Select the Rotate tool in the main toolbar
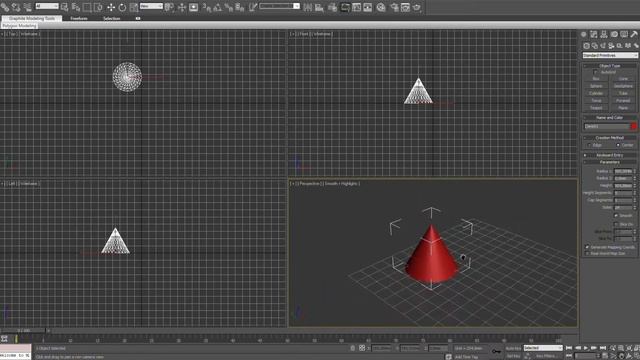640x360 pixels. 122,7
